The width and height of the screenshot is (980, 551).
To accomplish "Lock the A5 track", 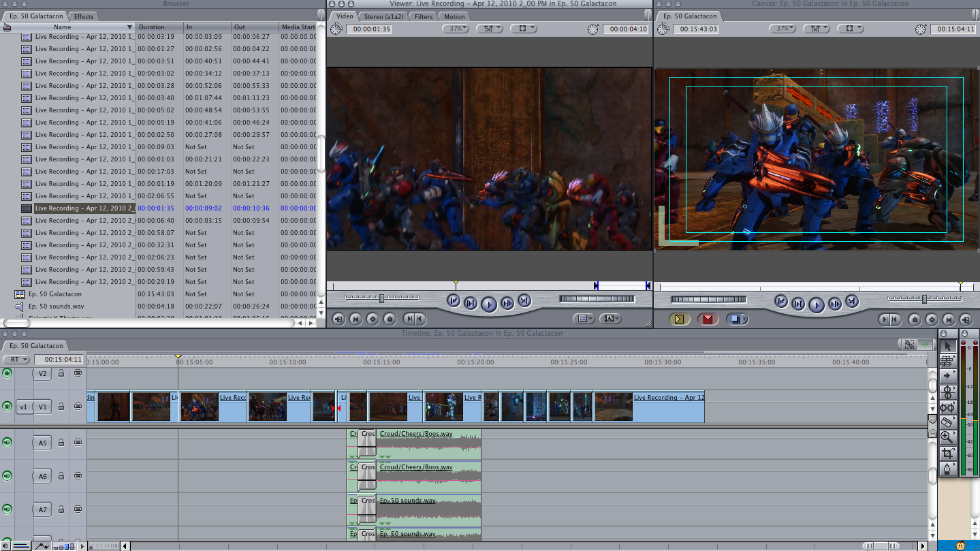I will [x=61, y=443].
